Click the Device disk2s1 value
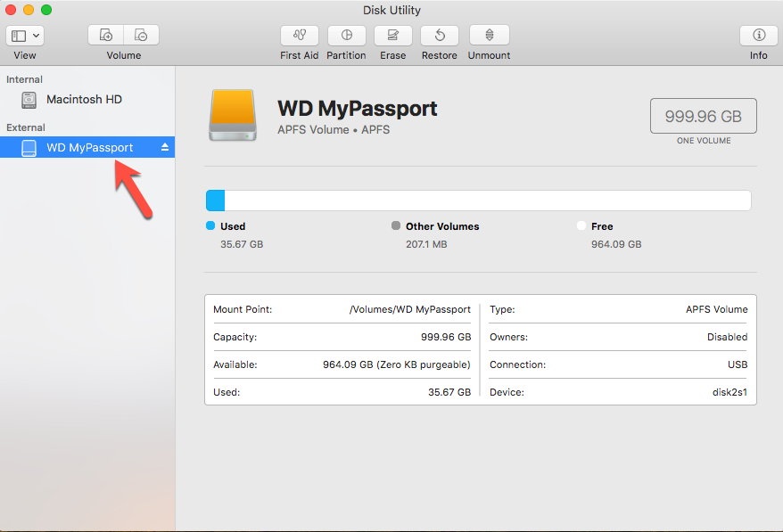The width and height of the screenshot is (783, 532). [x=729, y=392]
